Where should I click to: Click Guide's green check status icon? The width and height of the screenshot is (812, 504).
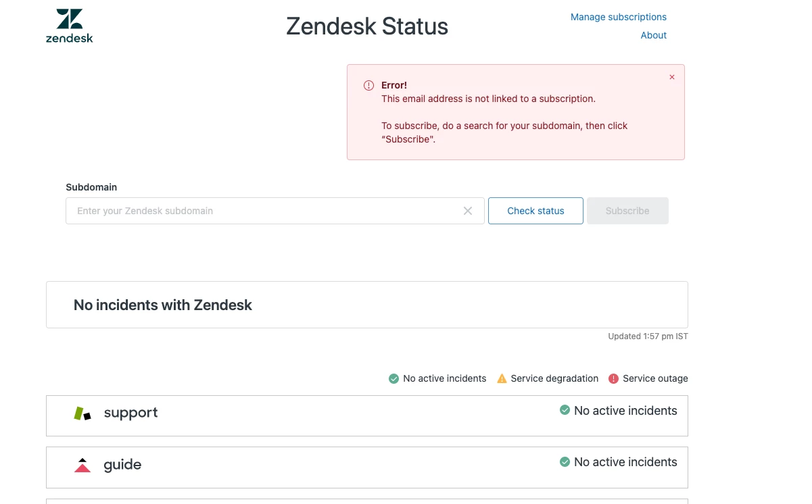click(x=565, y=462)
